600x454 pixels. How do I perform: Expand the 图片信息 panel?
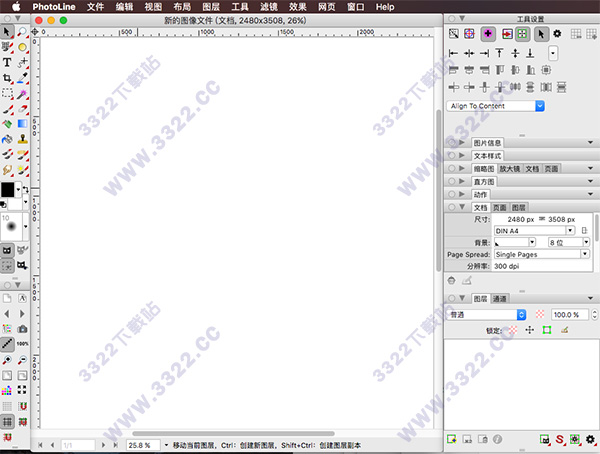pyautogui.click(x=462, y=142)
